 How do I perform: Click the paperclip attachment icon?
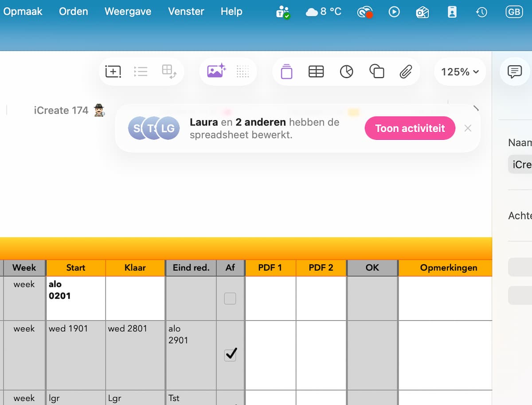(x=406, y=71)
